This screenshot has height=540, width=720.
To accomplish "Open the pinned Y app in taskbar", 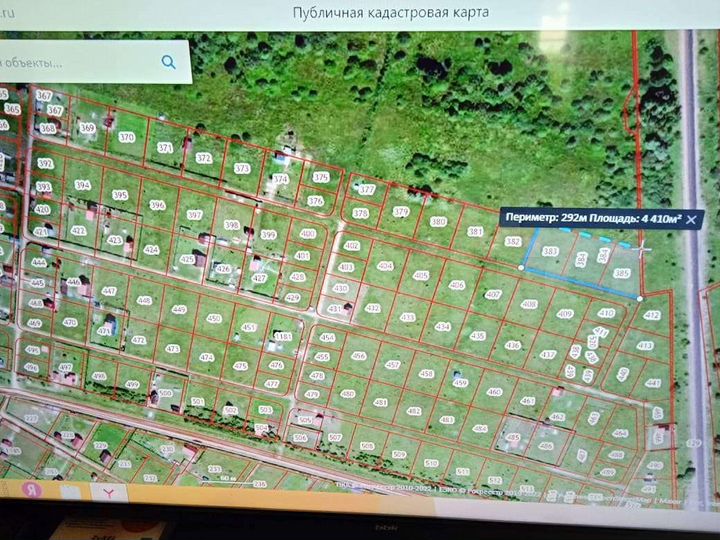I will tap(111, 490).
